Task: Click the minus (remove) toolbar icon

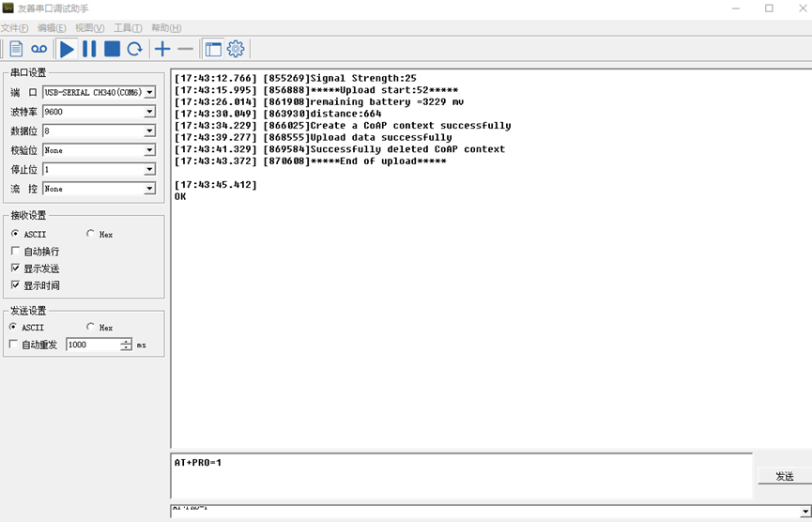Action: 185,49
